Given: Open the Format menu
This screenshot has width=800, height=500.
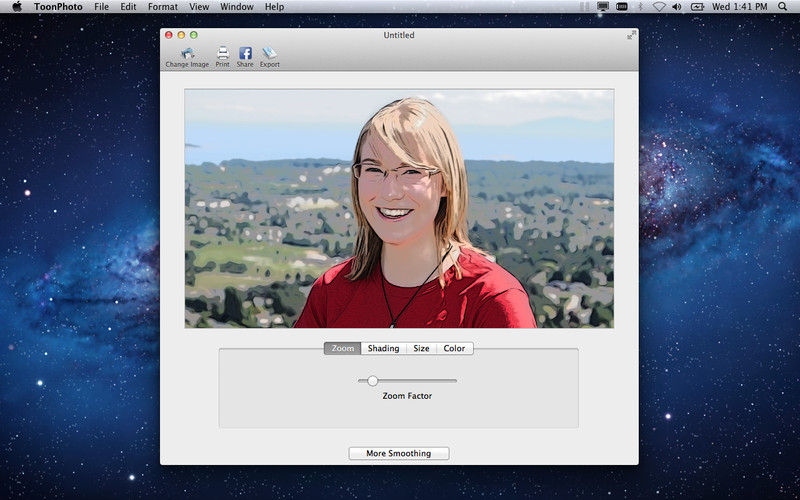Looking at the screenshot, I should click(x=163, y=7).
